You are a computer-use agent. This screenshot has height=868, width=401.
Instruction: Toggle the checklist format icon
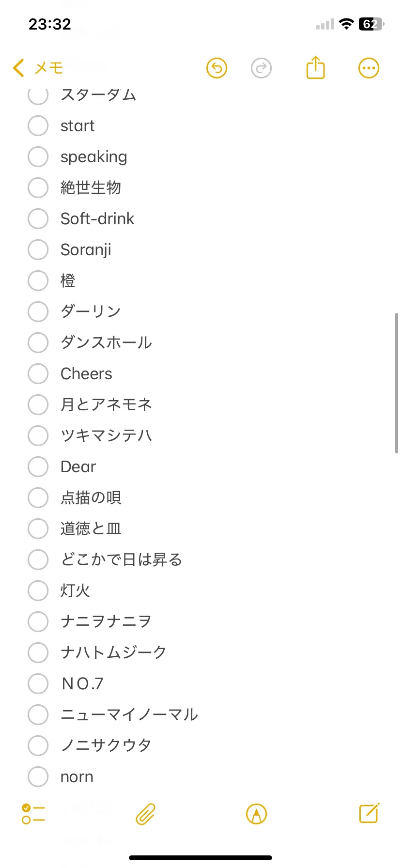(x=33, y=814)
